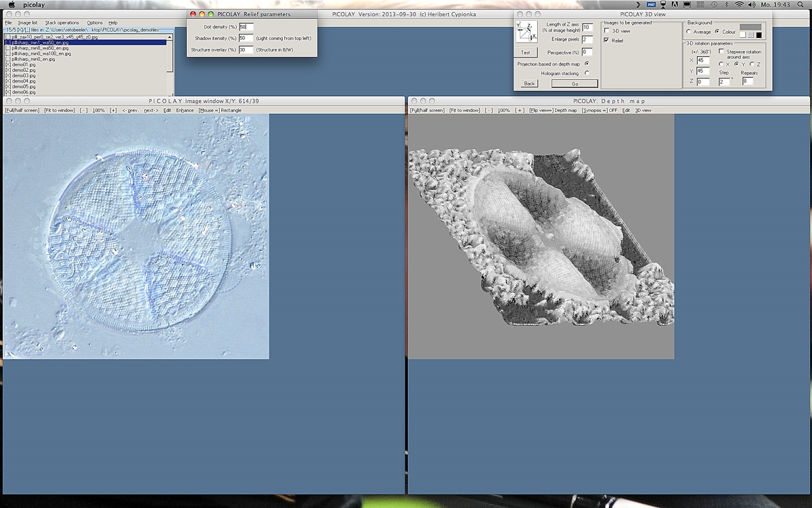Click the Wi-Fi status icon
The image size is (812, 508).
738,5
